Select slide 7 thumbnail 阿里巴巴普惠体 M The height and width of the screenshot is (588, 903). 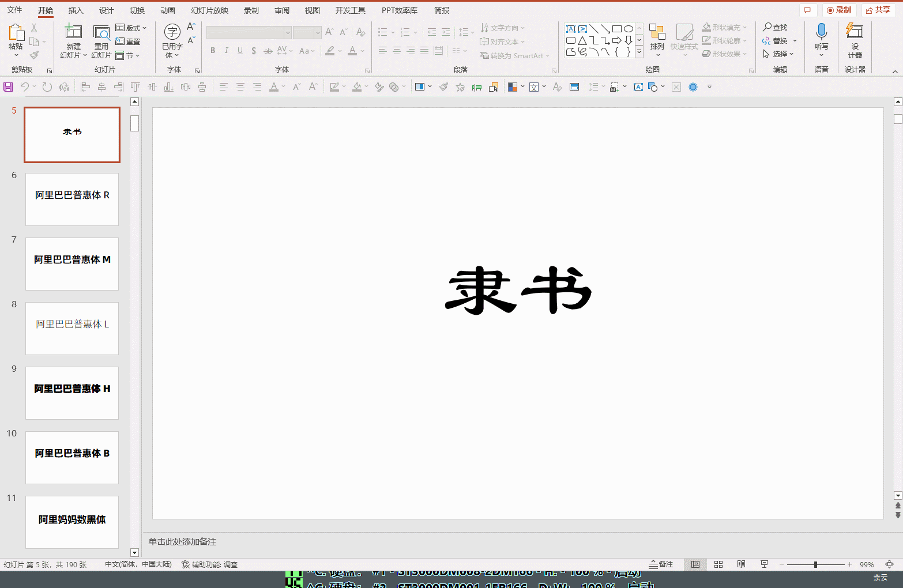pyautogui.click(x=72, y=263)
